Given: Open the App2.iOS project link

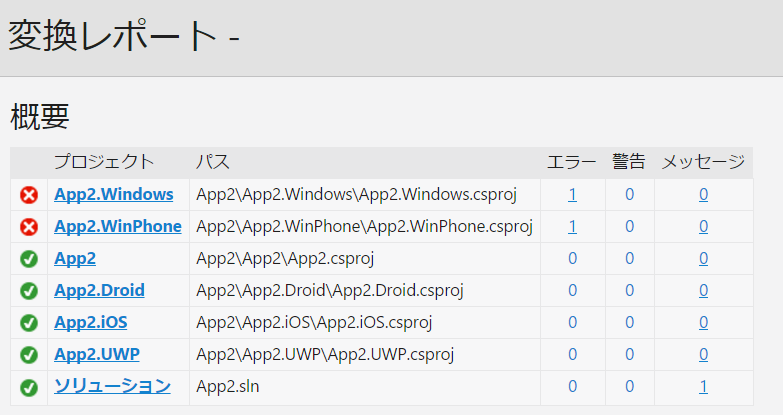Looking at the screenshot, I should [91, 322].
